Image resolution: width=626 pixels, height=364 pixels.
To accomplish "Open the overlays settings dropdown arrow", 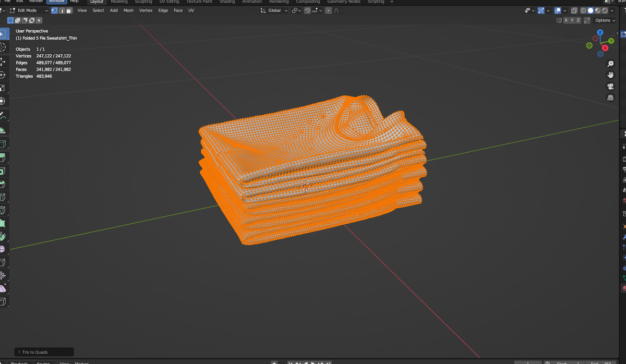I will [565, 10].
